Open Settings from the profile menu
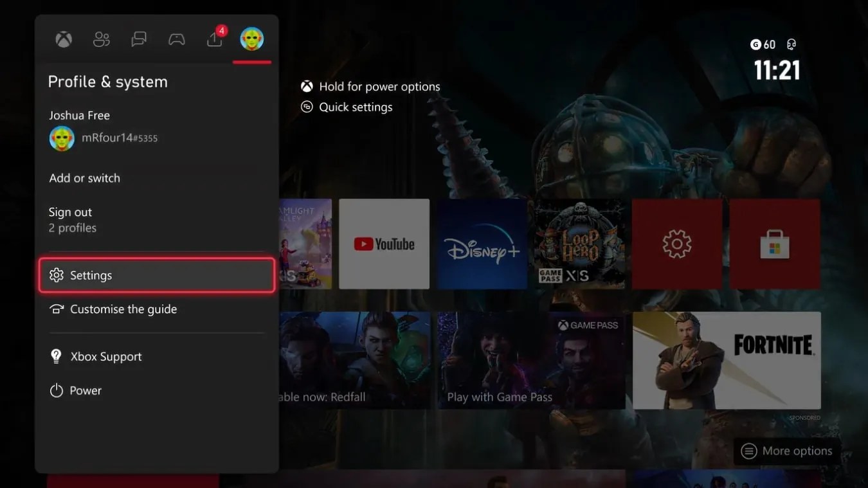The height and width of the screenshot is (488, 868). [91, 275]
